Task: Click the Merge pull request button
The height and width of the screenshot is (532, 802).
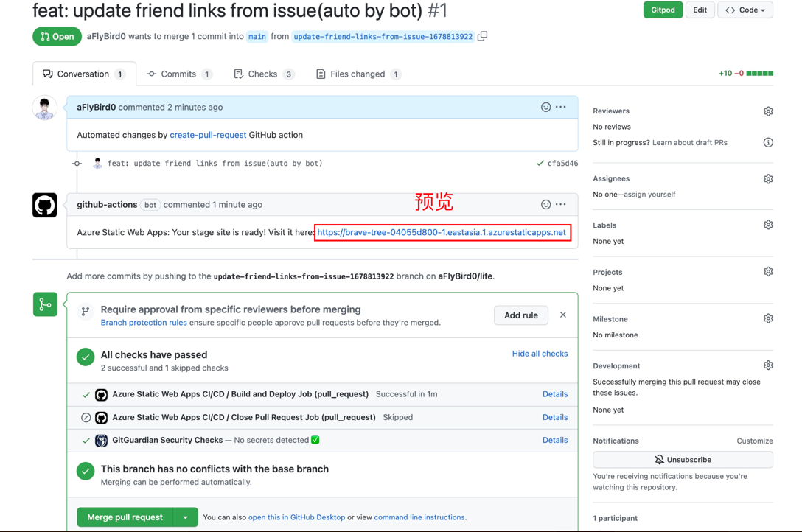Action: (x=125, y=517)
